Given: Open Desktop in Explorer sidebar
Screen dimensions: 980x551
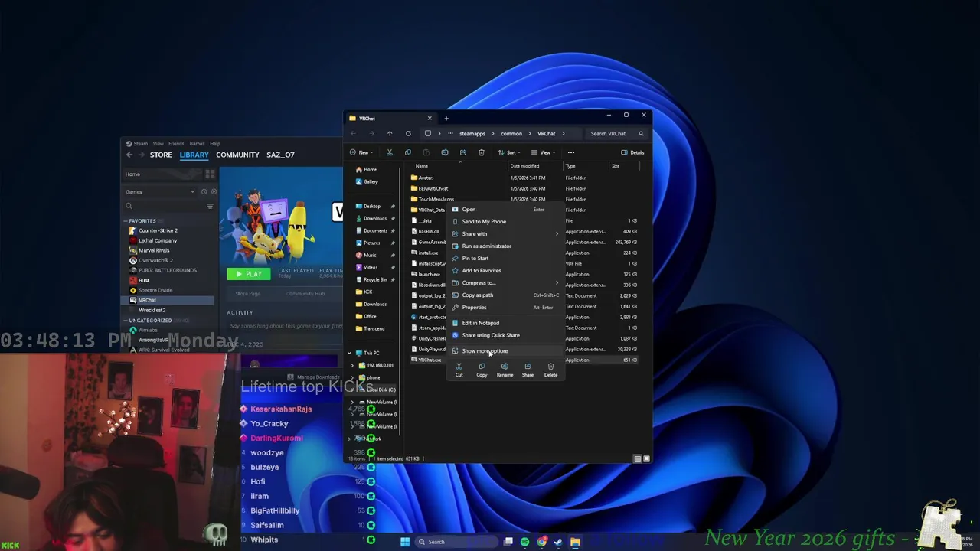Looking at the screenshot, I should pyautogui.click(x=371, y=206).
